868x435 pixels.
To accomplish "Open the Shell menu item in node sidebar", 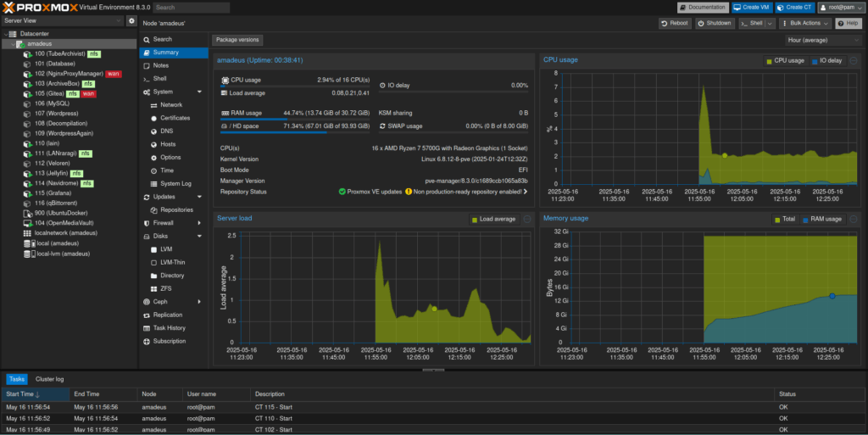I will coord(159,78).
